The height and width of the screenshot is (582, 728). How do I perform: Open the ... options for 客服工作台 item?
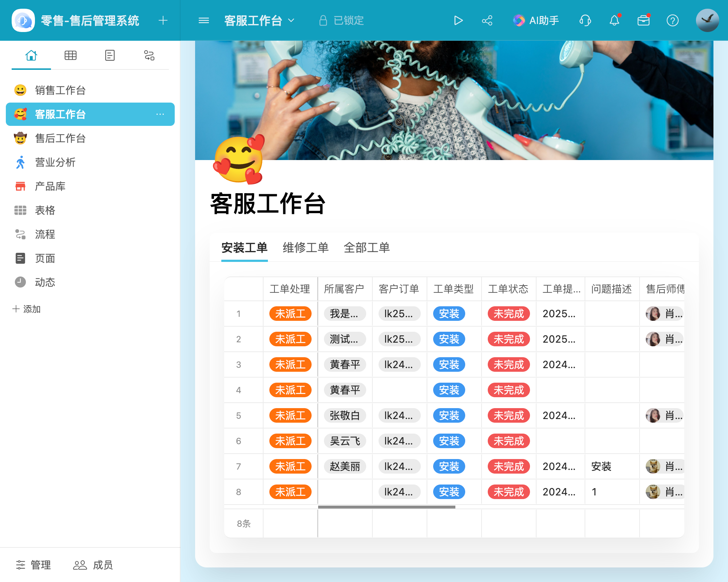161,114
